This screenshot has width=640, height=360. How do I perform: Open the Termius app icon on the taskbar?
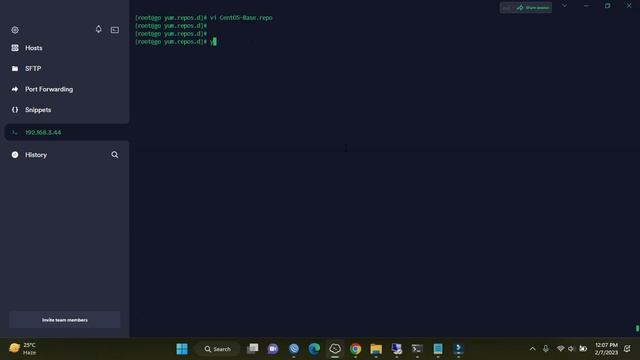click(x=335, y=349)
